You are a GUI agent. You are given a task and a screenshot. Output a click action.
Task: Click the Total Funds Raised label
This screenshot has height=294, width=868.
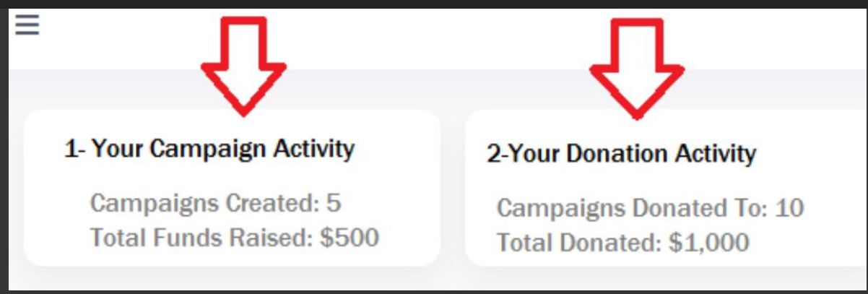[x=201, y=236]
